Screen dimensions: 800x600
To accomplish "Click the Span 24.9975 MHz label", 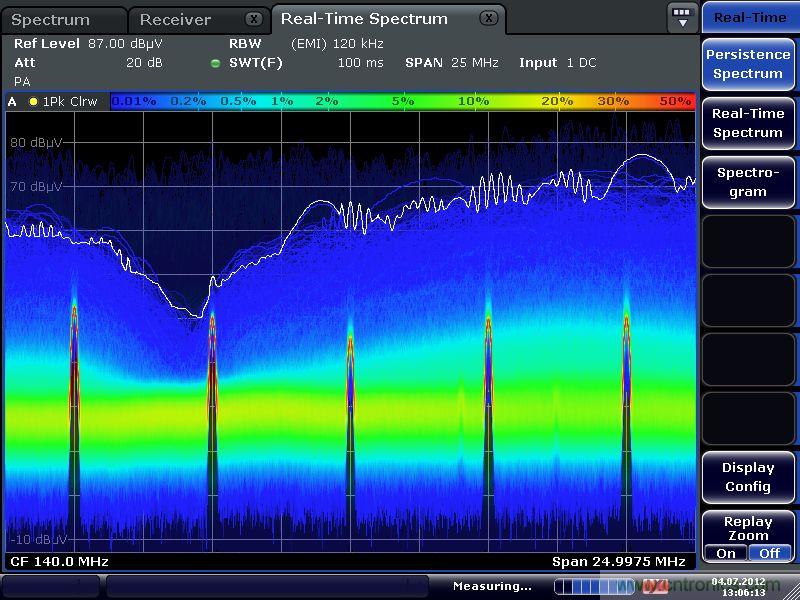I will click(618, 561).
